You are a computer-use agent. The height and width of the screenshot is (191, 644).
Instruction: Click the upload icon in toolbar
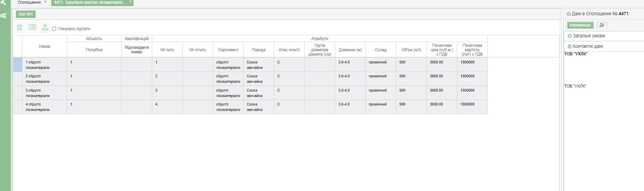pos(45,27)
